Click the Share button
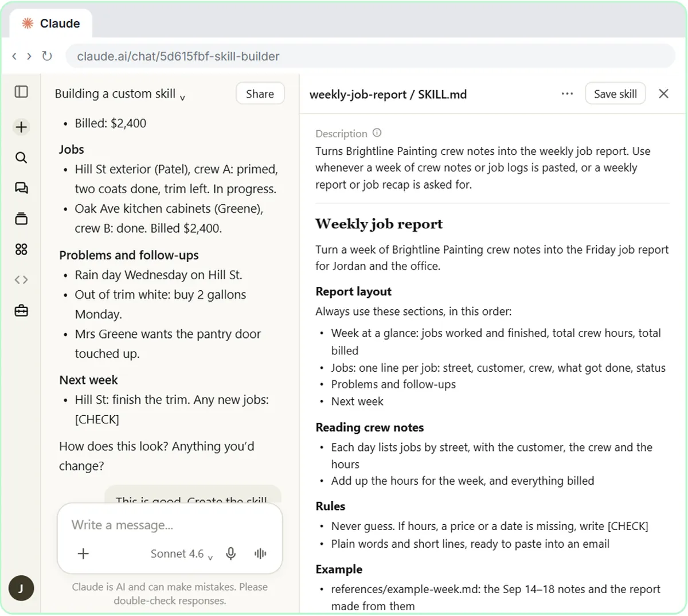Image resolution: width=688 pixels, height=616 pixels. [260, 94]
